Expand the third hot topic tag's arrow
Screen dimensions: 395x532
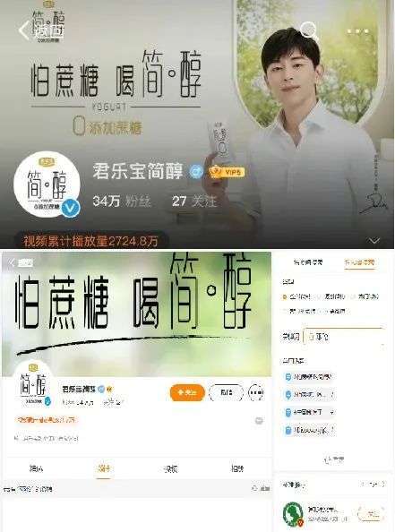pyautogui.click(x=331, y=412)
